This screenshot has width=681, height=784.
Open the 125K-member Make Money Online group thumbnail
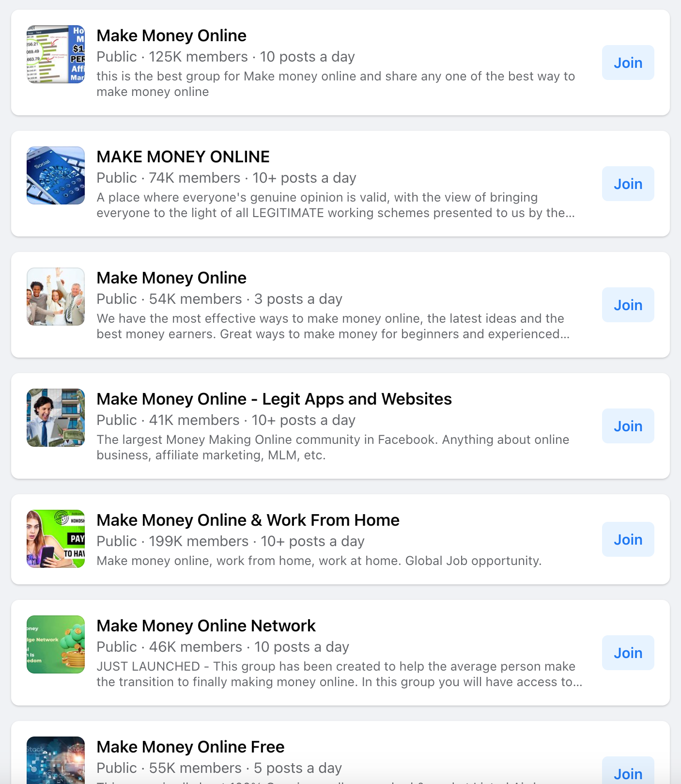[56, 54]
